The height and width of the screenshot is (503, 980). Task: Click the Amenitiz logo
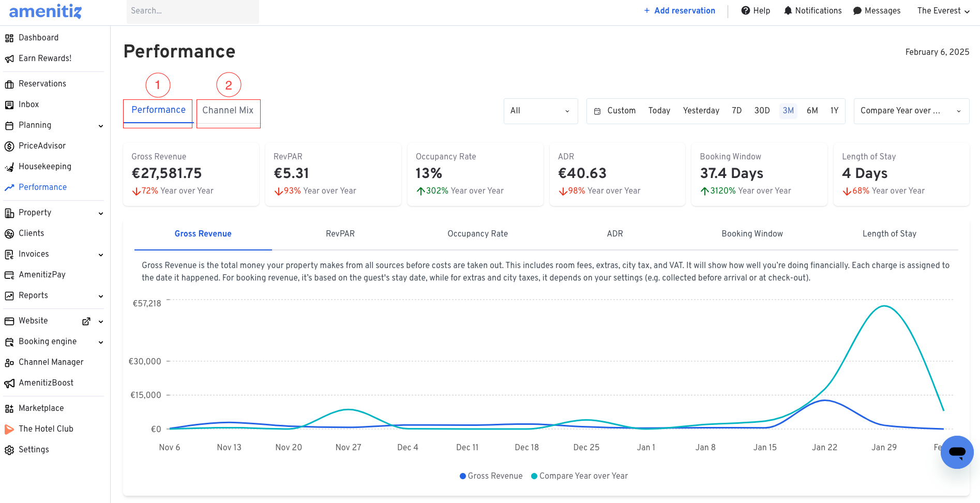[46, 11]
